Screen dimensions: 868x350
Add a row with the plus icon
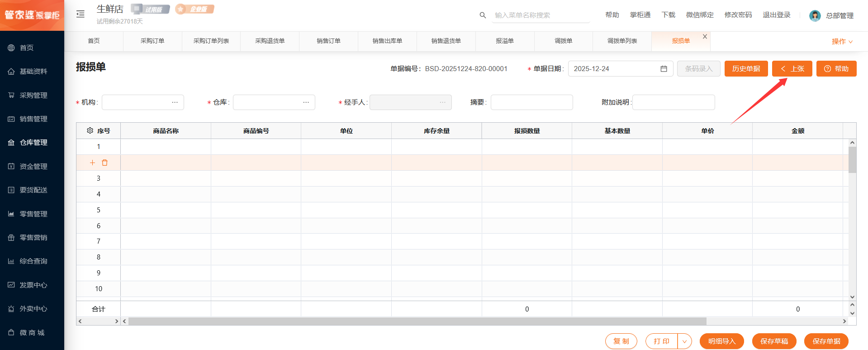(92, 163)
